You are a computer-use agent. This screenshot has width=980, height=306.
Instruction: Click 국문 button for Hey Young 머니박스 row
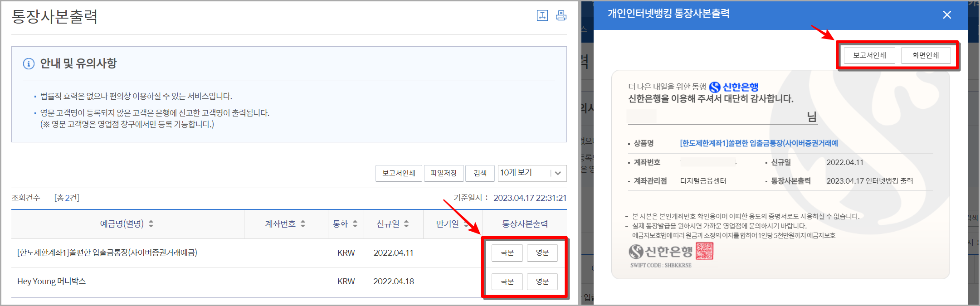(507, 282)
